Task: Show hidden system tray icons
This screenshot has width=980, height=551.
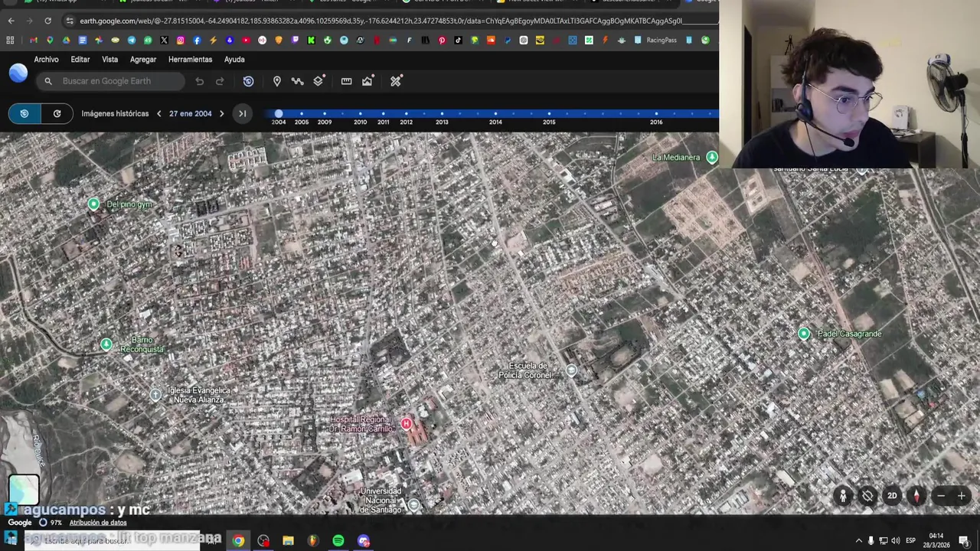Action: (858, 541)
